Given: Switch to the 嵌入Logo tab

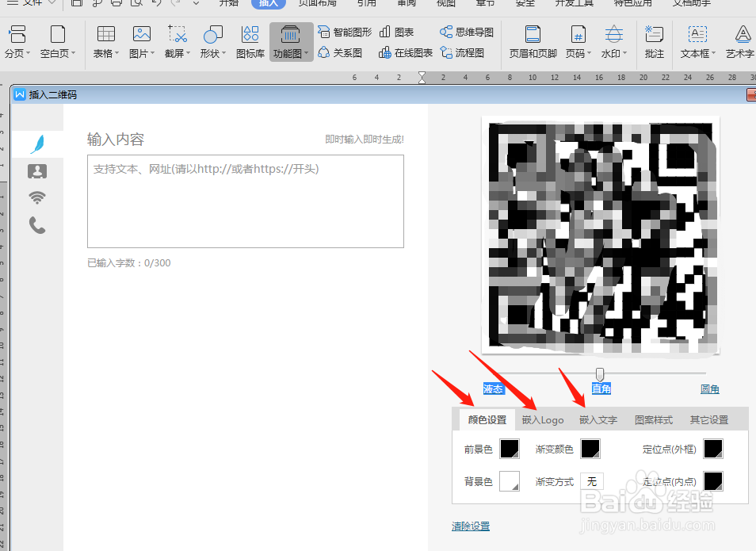Looking at the screenshot, I should click(x=542, y=419).
